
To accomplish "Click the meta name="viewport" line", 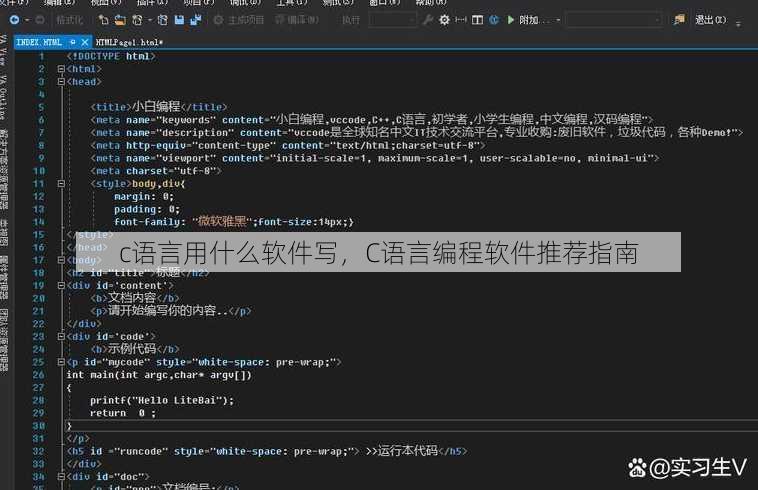I will point(375,158).
